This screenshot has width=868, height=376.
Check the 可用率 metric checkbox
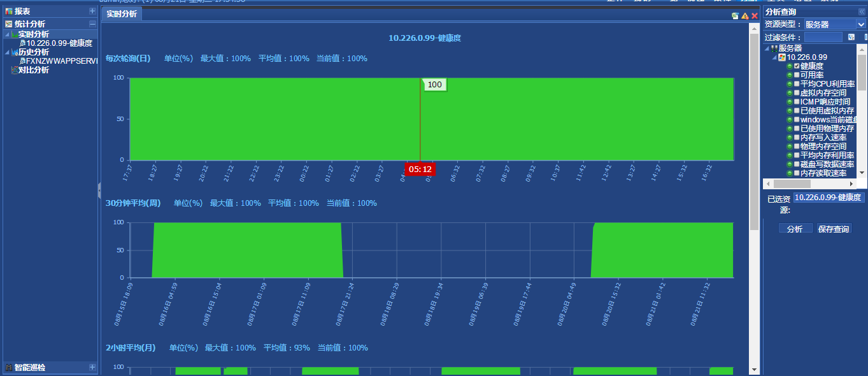[797, 75]
